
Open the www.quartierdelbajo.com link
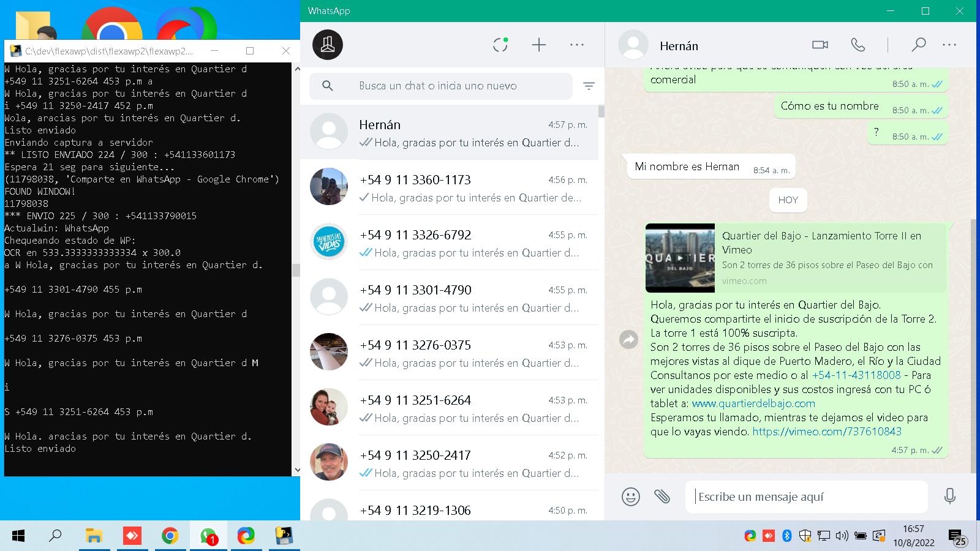(x=753, y=403)
